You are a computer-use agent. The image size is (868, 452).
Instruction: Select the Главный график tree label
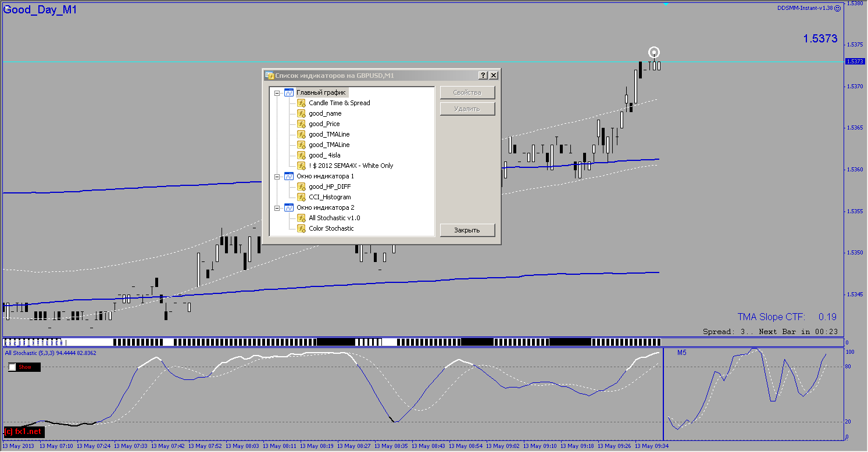[321, 92]
